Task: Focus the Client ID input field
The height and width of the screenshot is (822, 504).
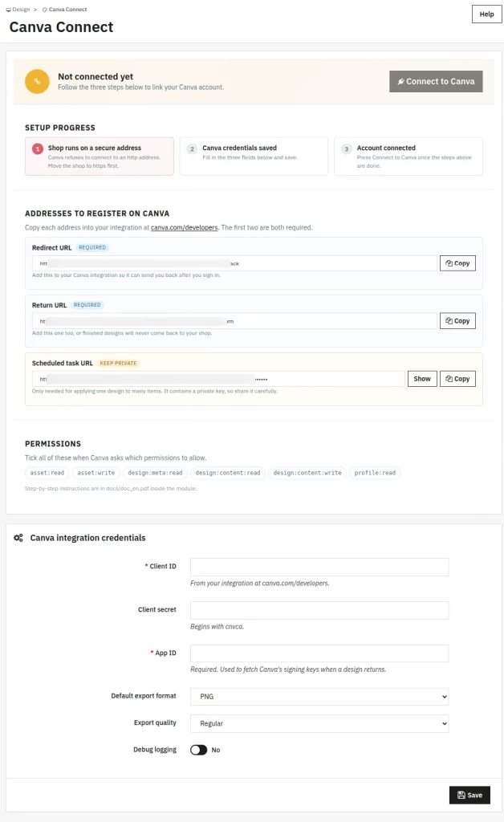Action: [319, 567]
